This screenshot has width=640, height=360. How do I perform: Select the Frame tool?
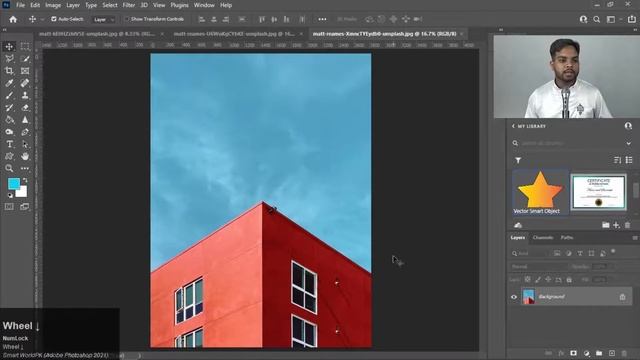point(25,71)
